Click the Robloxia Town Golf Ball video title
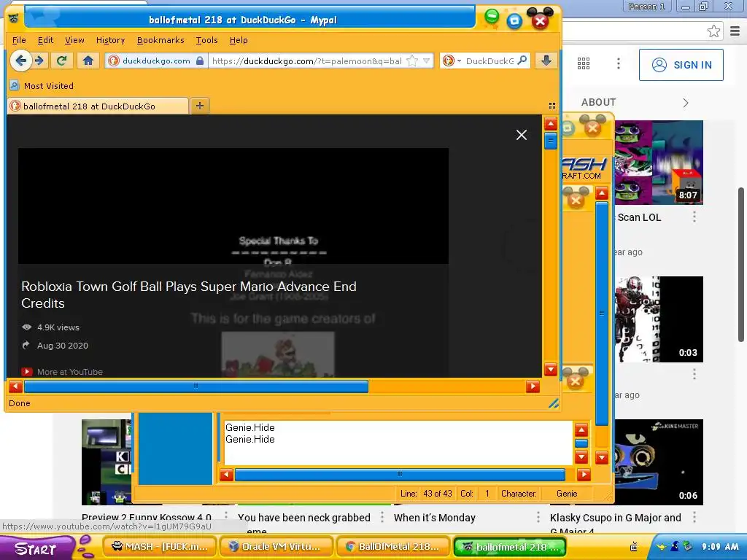The height and width of the screenshot is (560, 747). pos(189,295)
